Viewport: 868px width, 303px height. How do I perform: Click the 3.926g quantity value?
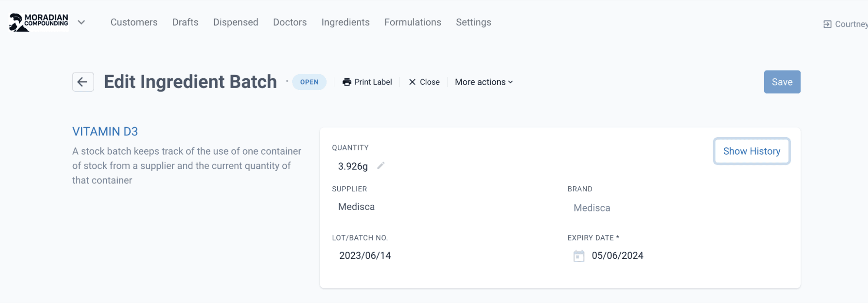tap(353, 166)
